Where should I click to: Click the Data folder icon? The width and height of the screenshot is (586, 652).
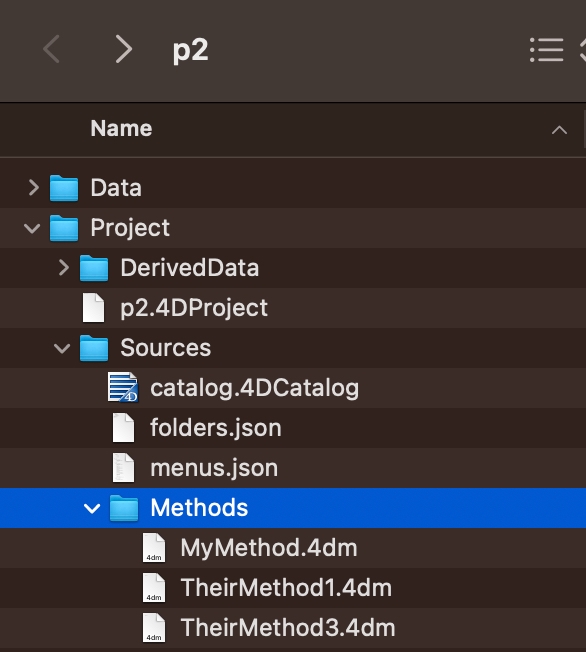(64, 188)
